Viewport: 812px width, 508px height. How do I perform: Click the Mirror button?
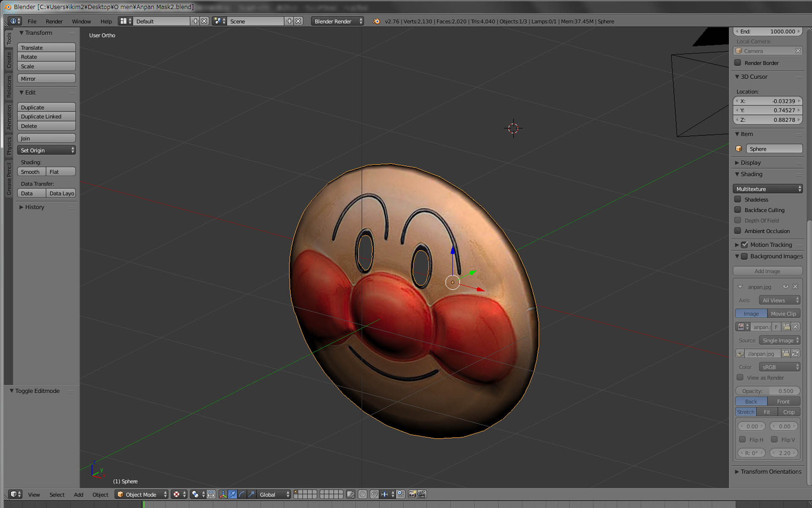coord(47,79)
